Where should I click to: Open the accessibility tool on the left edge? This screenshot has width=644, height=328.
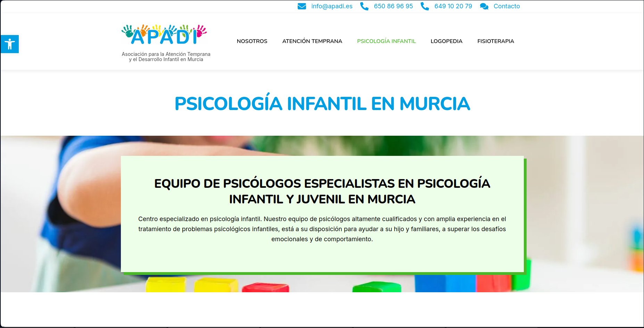click(10, 44)
